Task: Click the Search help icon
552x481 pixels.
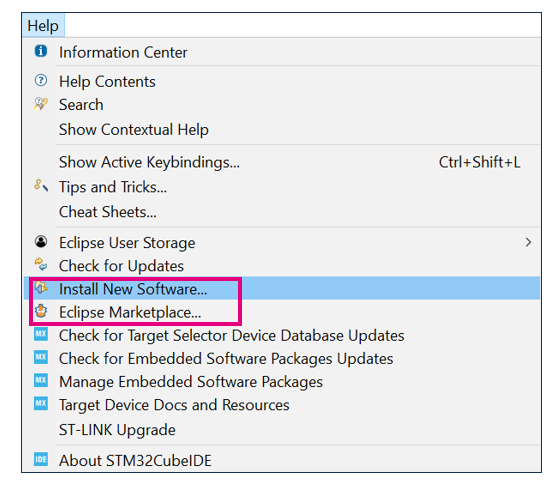Action: [41, 104]
